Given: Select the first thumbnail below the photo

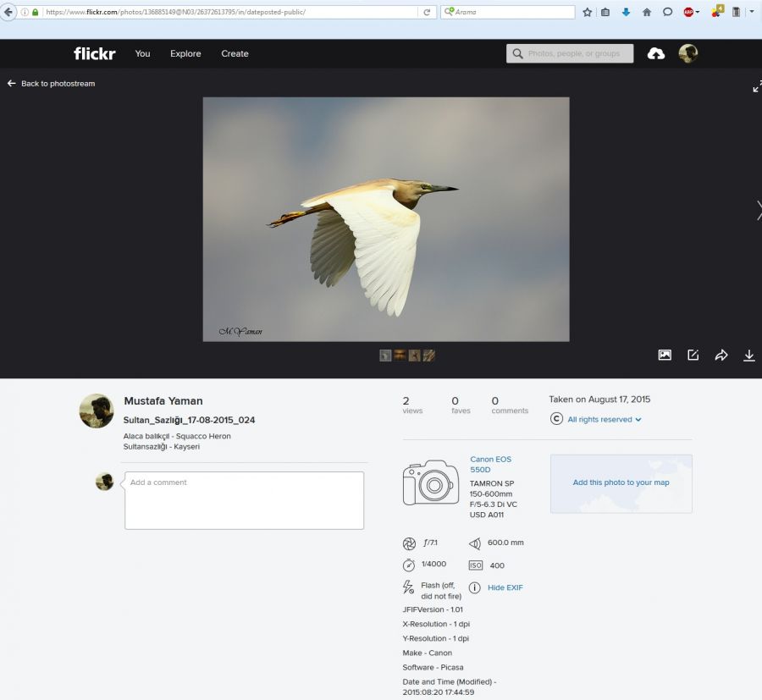Looking at the screenshot, I should tap(385, 356).
